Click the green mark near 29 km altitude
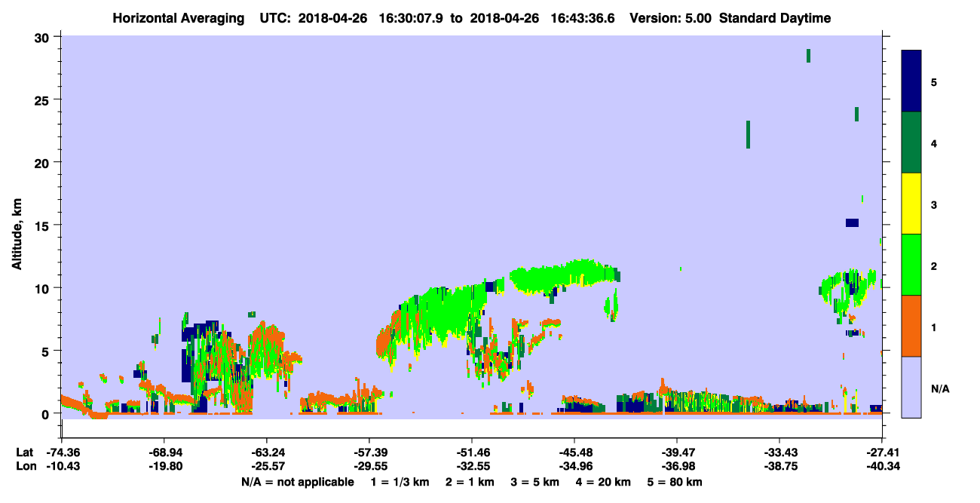This screenshot has width=980, height=503. [808, 55]
